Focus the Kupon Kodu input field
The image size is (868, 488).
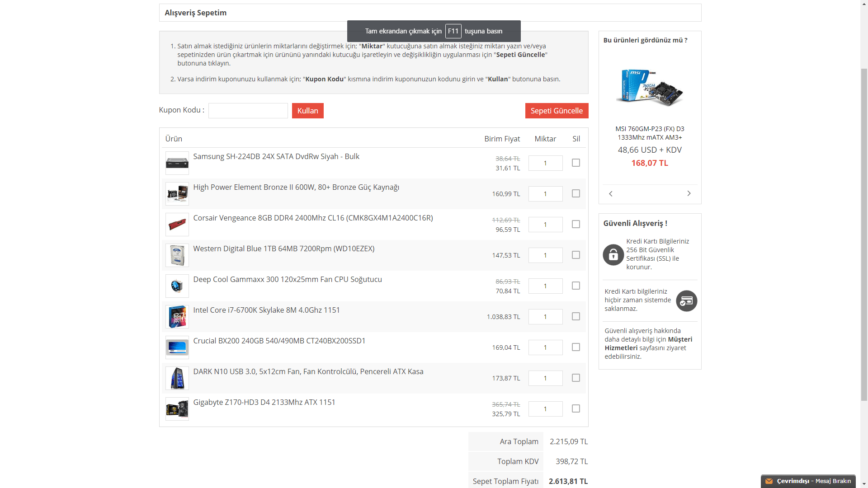(248, 111)
